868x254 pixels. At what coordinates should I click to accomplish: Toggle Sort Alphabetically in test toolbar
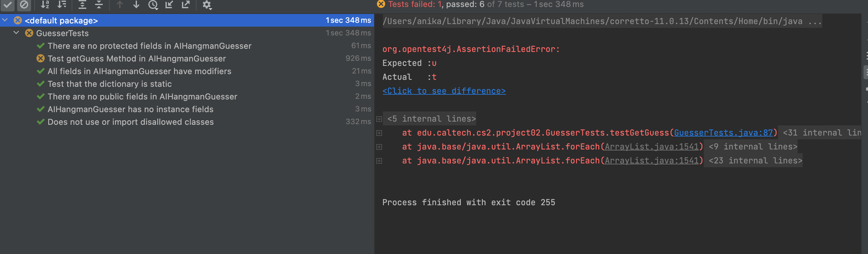coord(45,5)
